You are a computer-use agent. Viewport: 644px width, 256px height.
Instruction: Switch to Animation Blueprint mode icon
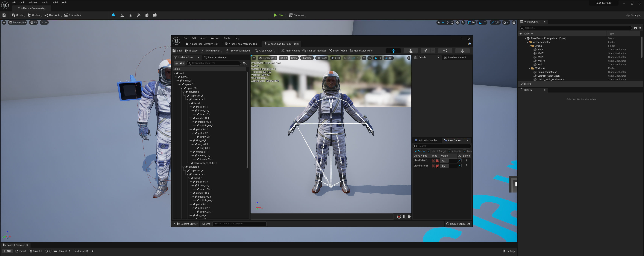445,51
